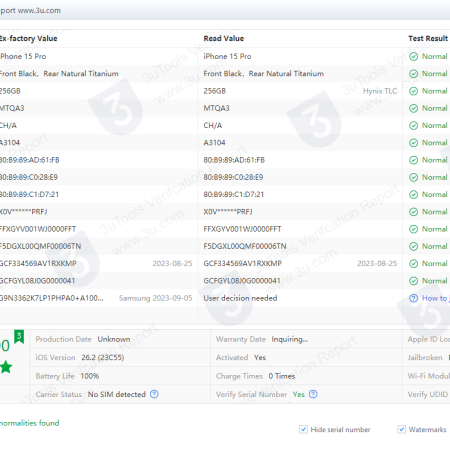Click the green 3uTools bookmark badge
The height and width of the screenshot is (450, 450).
pyautogui.click(x=19, y=337)
